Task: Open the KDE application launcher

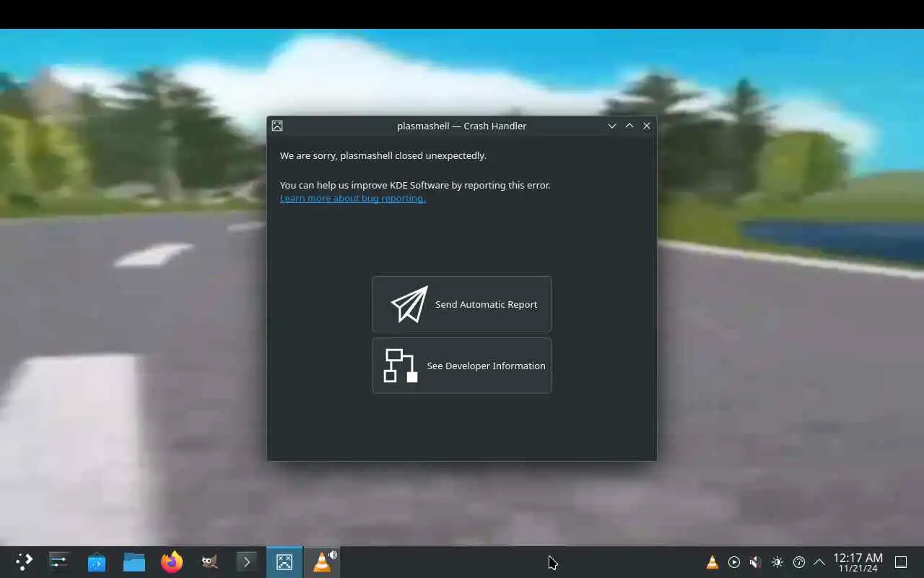Action: click(x=24, y=562)
